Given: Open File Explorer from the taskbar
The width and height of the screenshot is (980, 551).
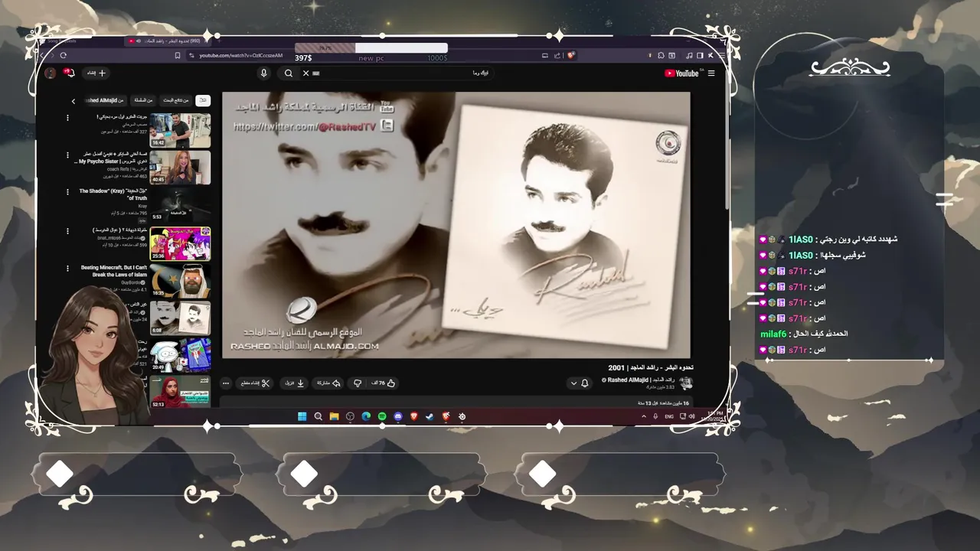Looking at the screenshot, I should (334, 416).
